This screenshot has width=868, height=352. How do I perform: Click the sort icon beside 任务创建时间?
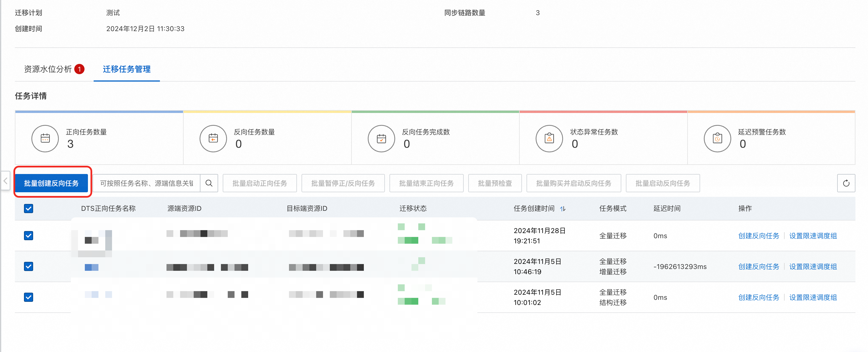(562, 209)
